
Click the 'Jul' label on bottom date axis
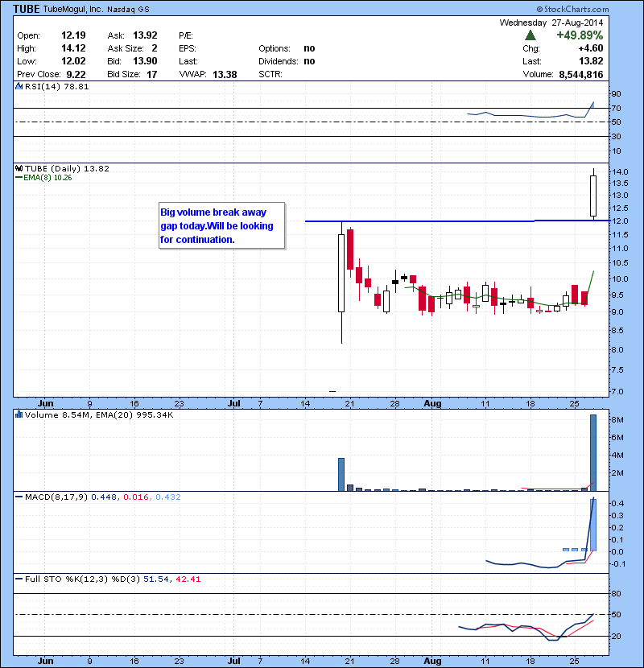point(234,661)
